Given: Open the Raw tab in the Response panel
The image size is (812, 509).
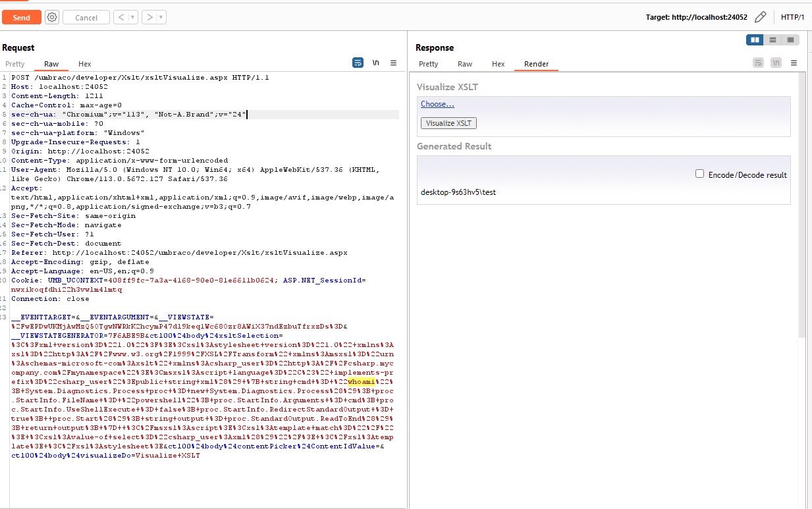Looking at the screenshot, I should [x=465, y=64].
